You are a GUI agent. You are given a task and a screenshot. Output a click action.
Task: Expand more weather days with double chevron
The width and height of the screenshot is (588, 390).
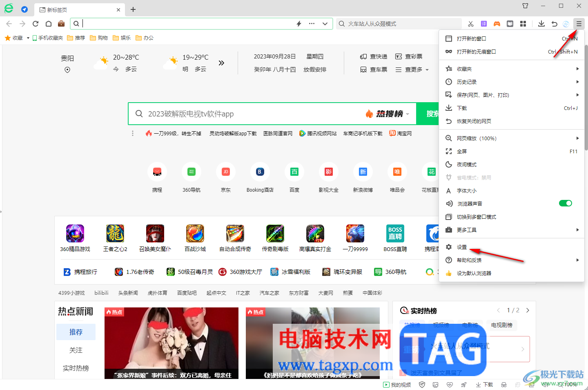[221, 63]
